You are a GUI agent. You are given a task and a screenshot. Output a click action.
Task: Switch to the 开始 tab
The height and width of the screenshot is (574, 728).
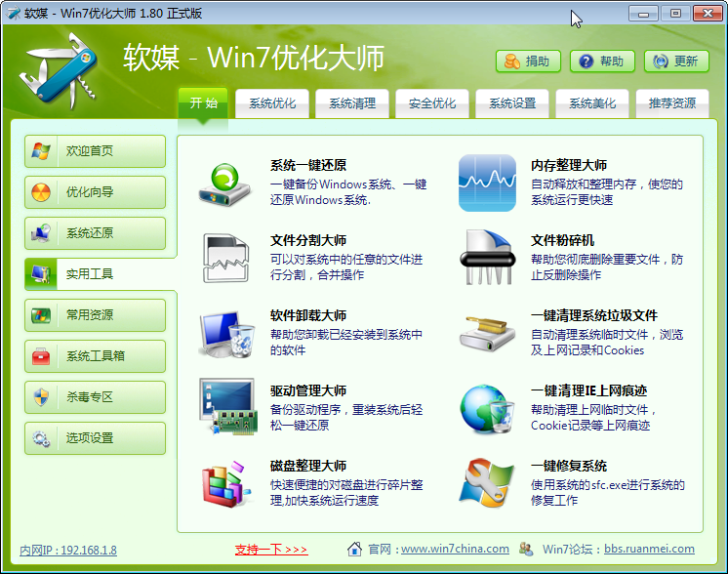point(203,102)
